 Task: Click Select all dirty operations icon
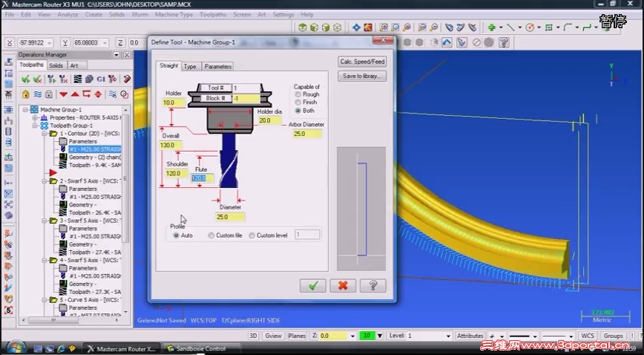point(38,79)
